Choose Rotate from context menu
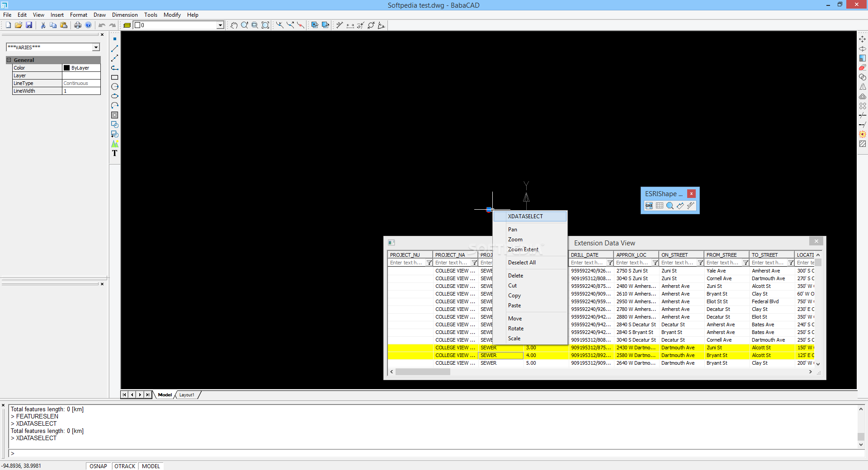 point(530,329)
